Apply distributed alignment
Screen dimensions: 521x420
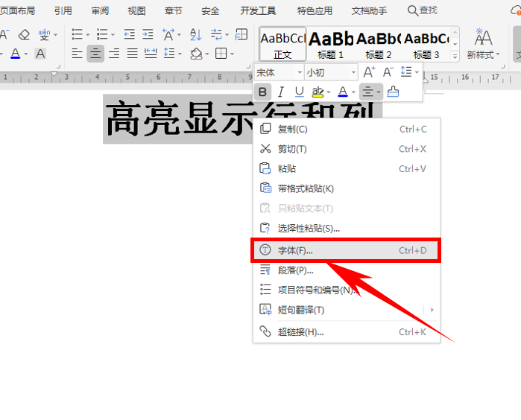tap(151, 54)
